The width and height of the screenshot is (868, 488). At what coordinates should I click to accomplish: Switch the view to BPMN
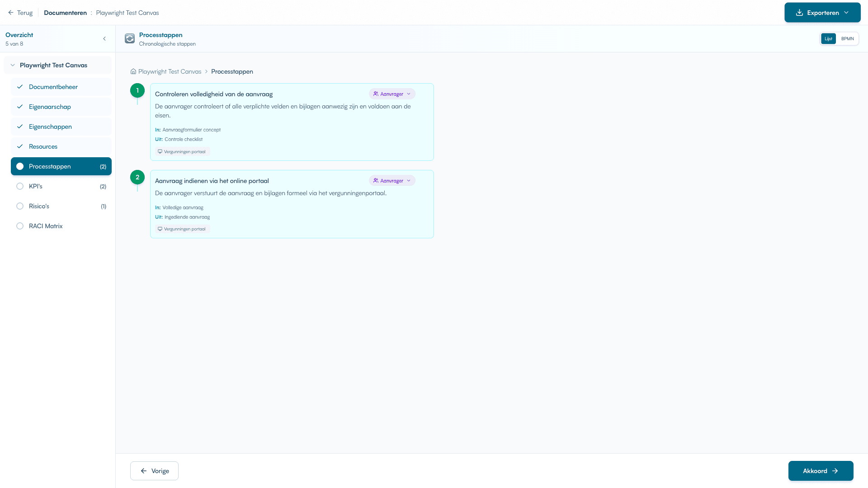coord(848,38)
